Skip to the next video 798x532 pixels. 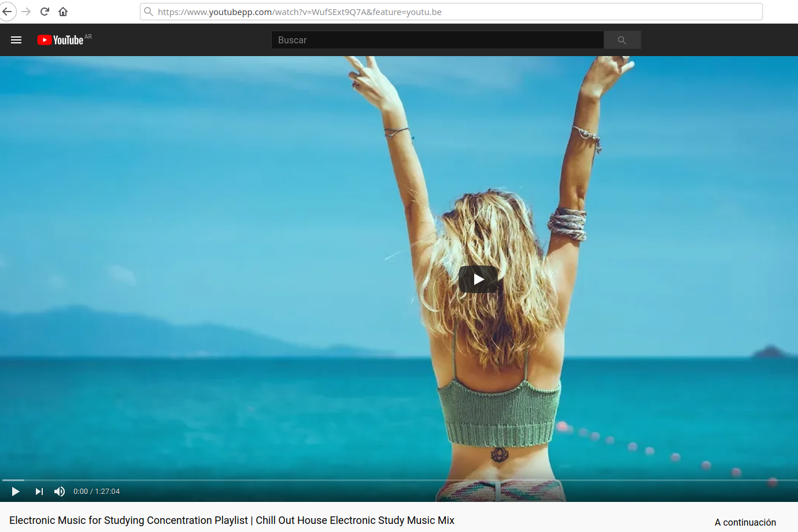39,492
